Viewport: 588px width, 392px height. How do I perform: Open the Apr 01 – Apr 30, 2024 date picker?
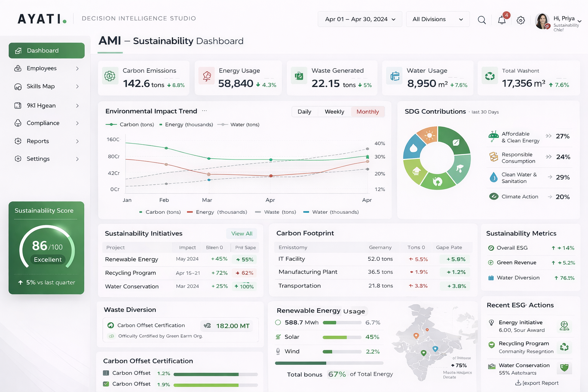click(x=359, y=19)
